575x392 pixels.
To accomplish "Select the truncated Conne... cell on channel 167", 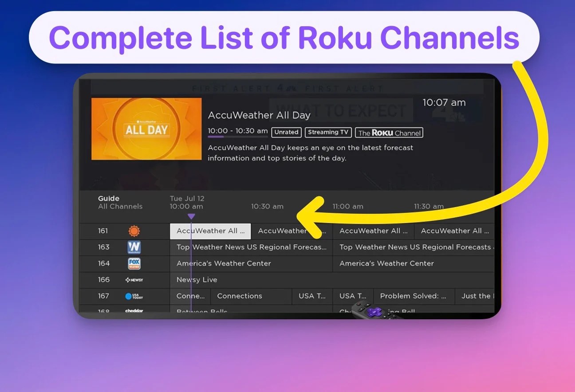I will [190, 296].
